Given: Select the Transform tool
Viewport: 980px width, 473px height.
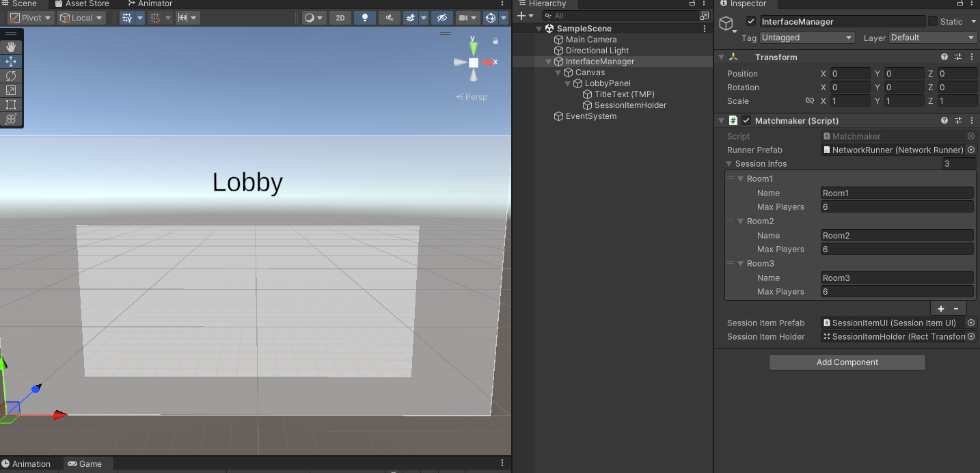Looking at the screenshot, I should coord(11,118).
